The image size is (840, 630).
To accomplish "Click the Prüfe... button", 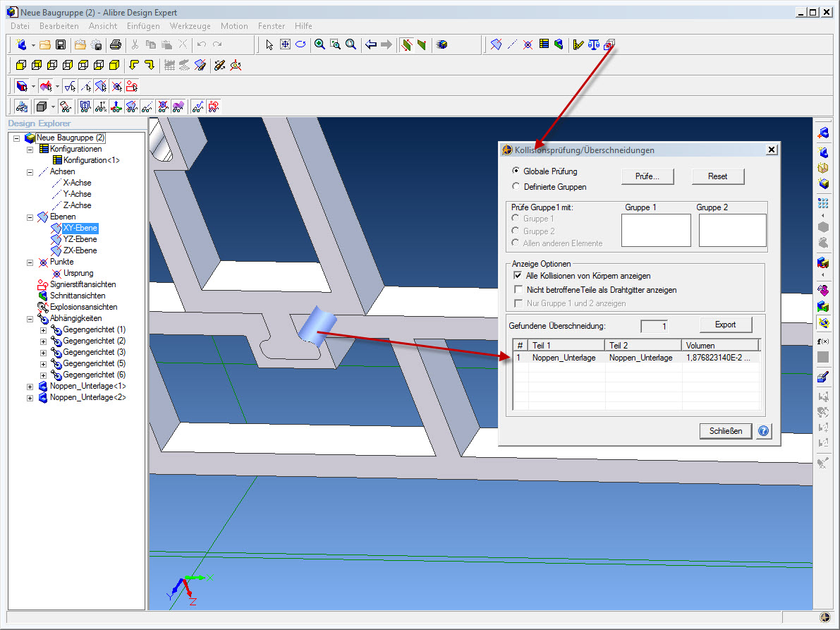I will tap(647, 176).
